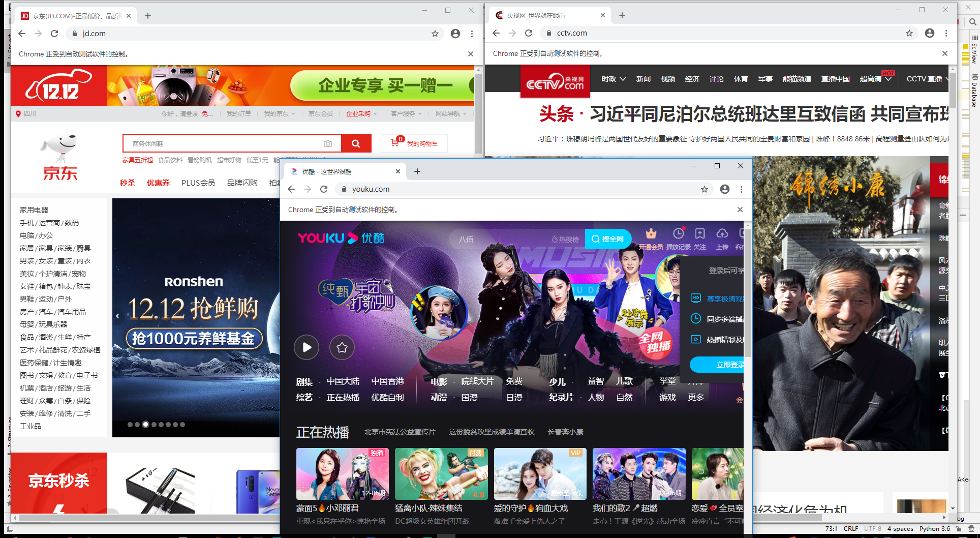This screenshot has width=980, height=538.
Task: Open new tab in the jd.com window
Action: tap(148, 16)
